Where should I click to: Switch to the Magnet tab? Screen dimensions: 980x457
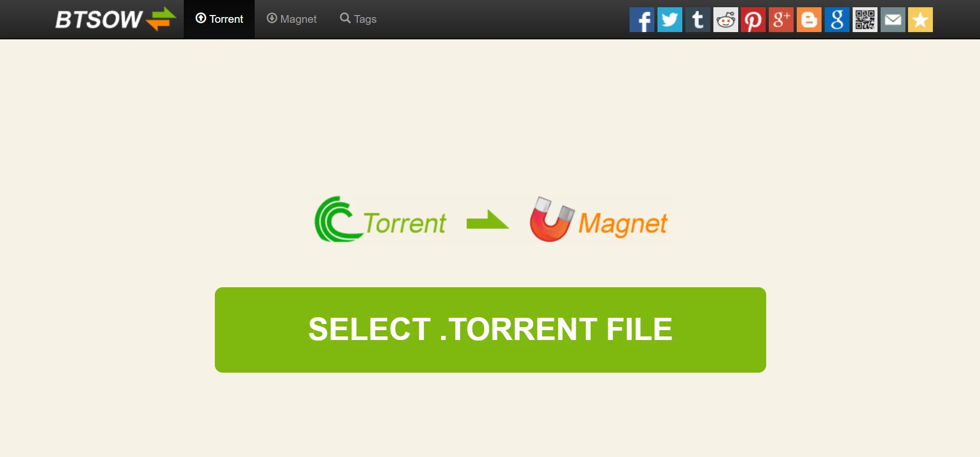[x=291, y=19]
